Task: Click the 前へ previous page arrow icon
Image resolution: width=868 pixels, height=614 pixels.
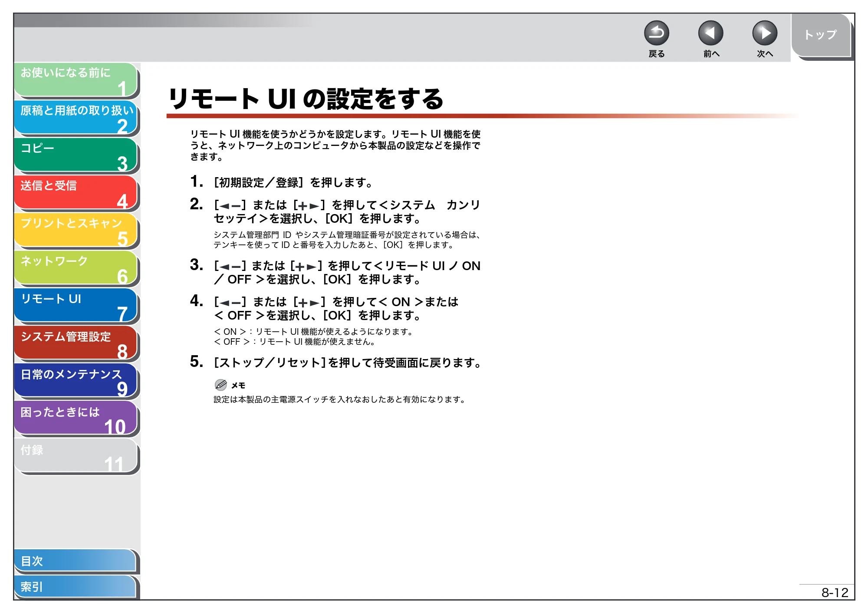Action: 710,33
